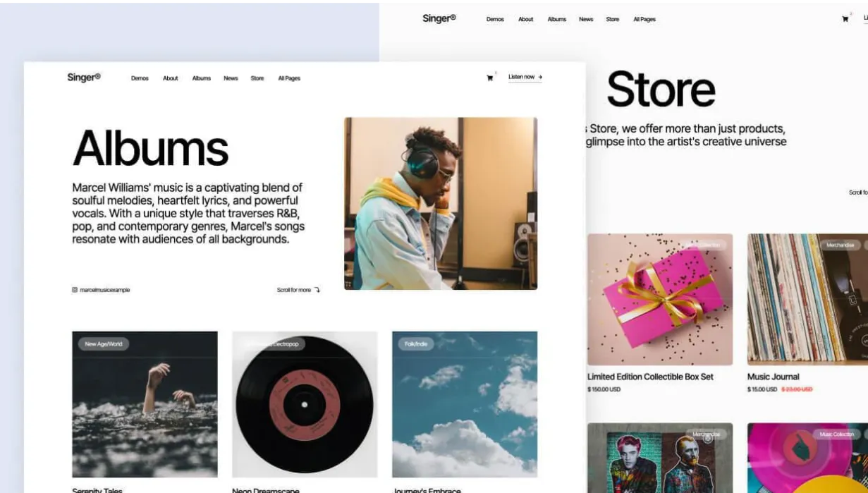
Task: Open News in Albums page navbar
Action: click(x=231, y=78)
